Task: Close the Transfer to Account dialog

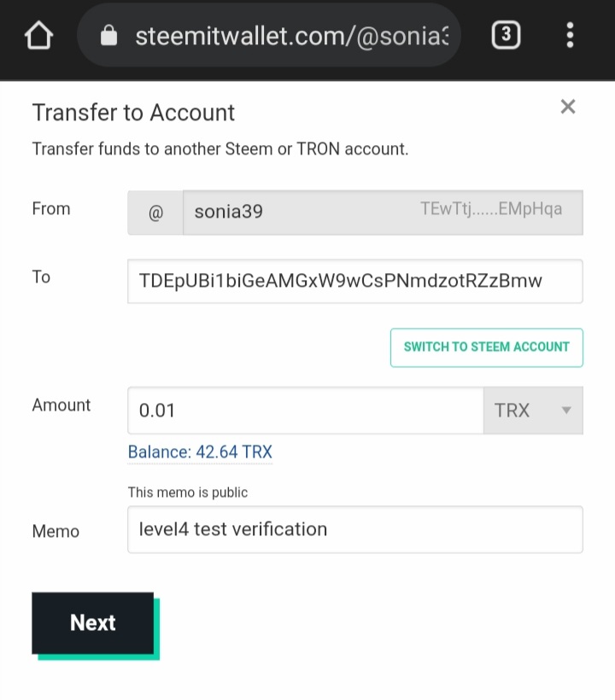Action: [x=568, y=107]
